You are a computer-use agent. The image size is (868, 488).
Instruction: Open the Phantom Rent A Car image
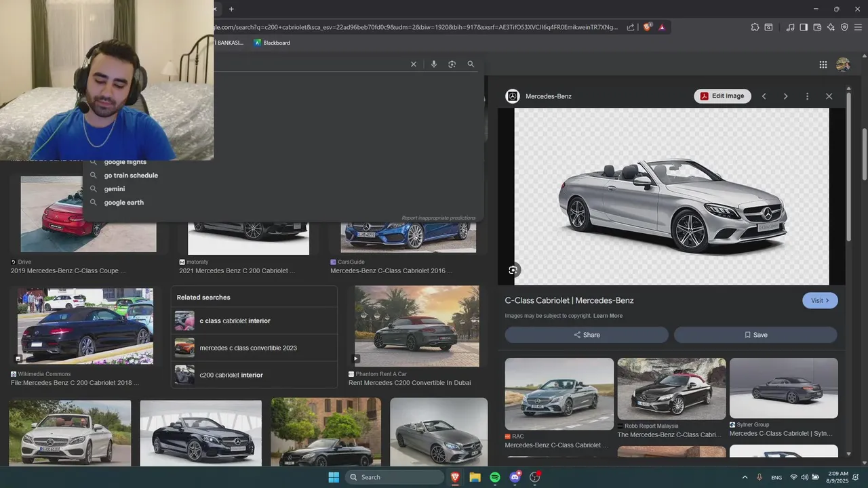point(417,326)
